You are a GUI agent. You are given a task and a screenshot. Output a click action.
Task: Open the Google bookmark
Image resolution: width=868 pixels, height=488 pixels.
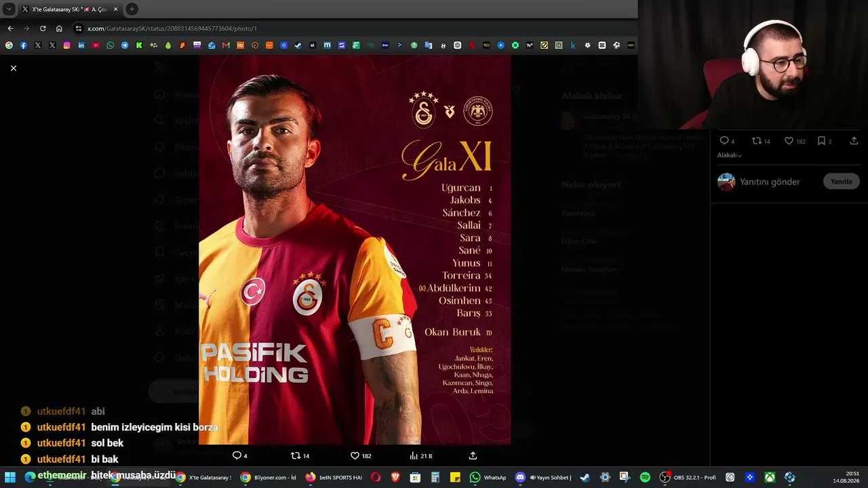(x=9, y=45)
